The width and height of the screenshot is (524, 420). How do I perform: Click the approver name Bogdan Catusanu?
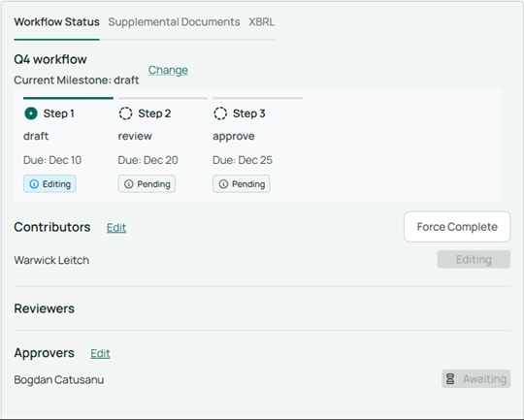(59, 380)
